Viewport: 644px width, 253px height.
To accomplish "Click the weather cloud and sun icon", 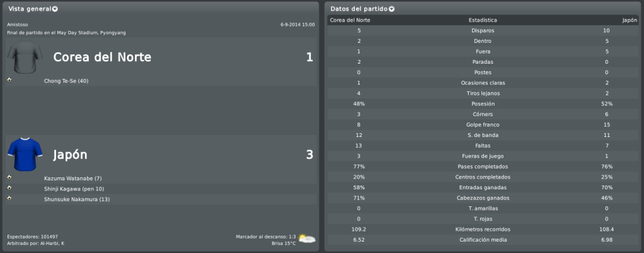I will click(x=307, y=238).
